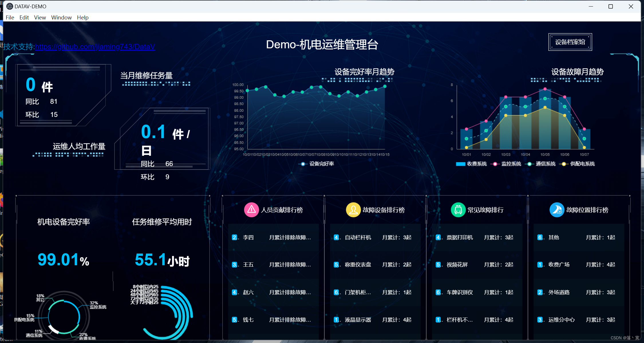Screen dimensions: 644x343
Task: Open the Edit menu
Action: pyautogui.click(x=24, y=17)
